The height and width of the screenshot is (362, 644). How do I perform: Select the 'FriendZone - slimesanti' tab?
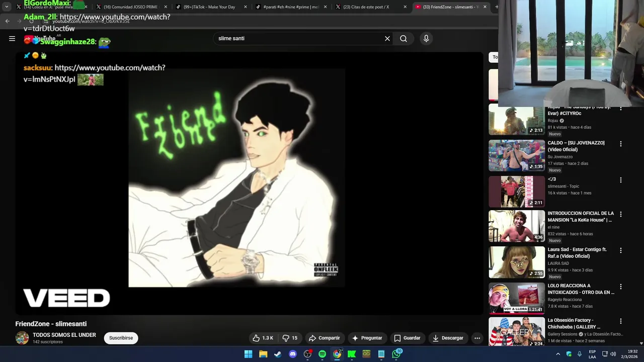click(450, 7)
